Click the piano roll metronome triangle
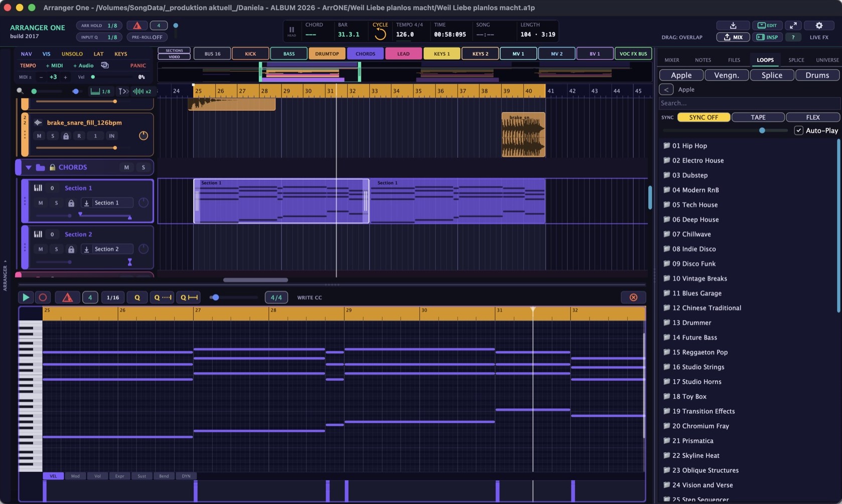Viewport: 842px width, 504px height. pos(67,297)
